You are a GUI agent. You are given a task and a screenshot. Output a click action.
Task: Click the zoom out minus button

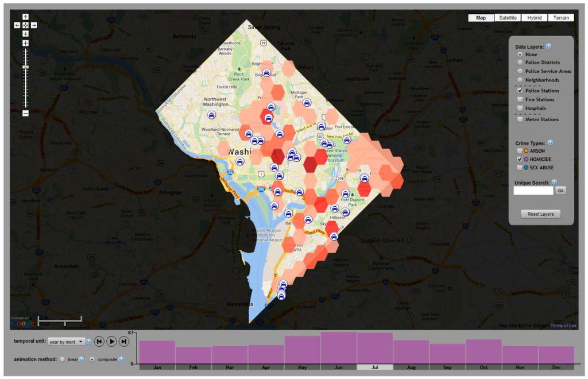coord(25,113)
